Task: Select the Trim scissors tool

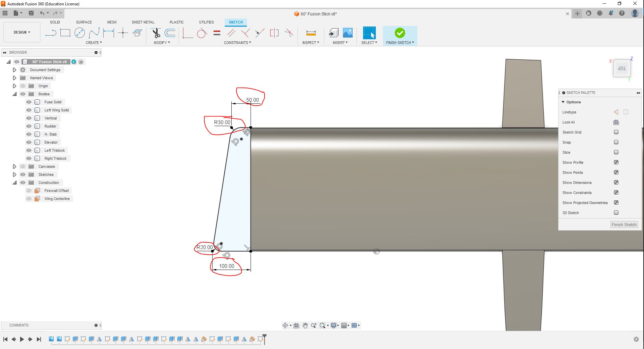Action: tap(156, 33)
